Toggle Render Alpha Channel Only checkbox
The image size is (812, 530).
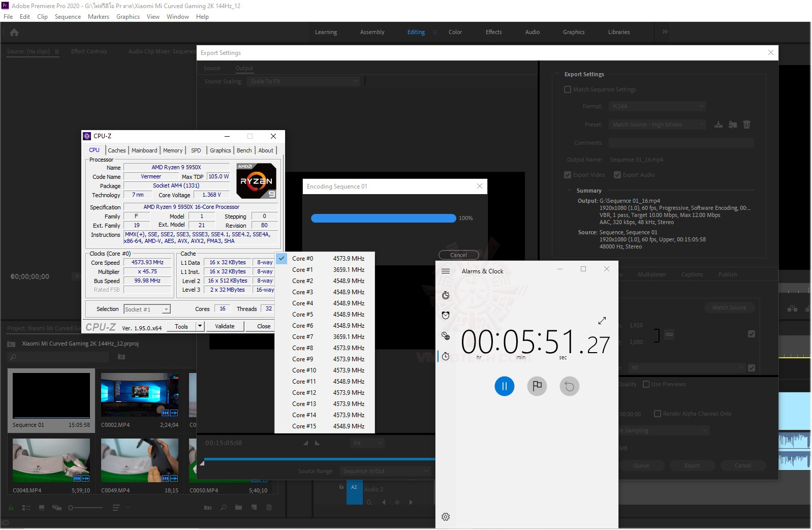[x=658, y=414]
